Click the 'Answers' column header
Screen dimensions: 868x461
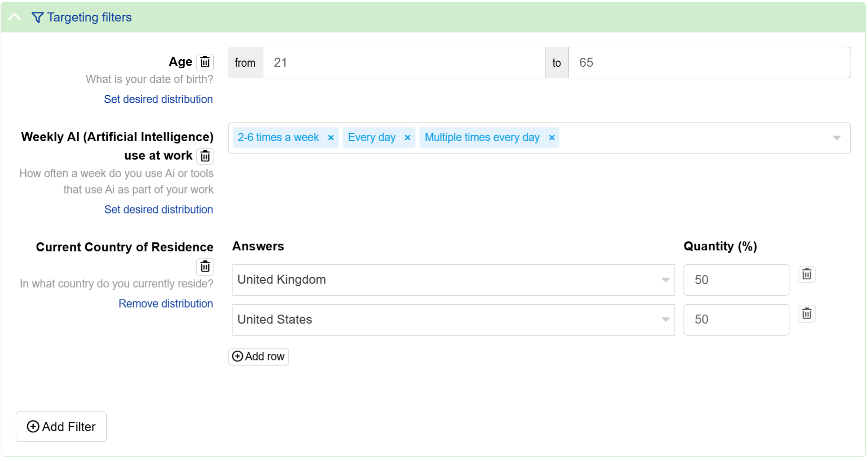coord(258,246)
